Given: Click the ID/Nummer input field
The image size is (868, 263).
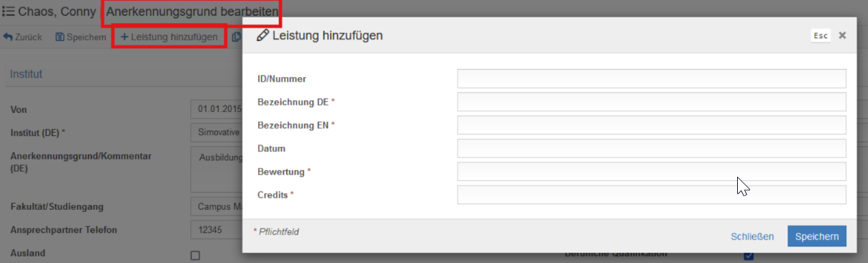Looking at the screenshot, I should (x=652, y=79).
